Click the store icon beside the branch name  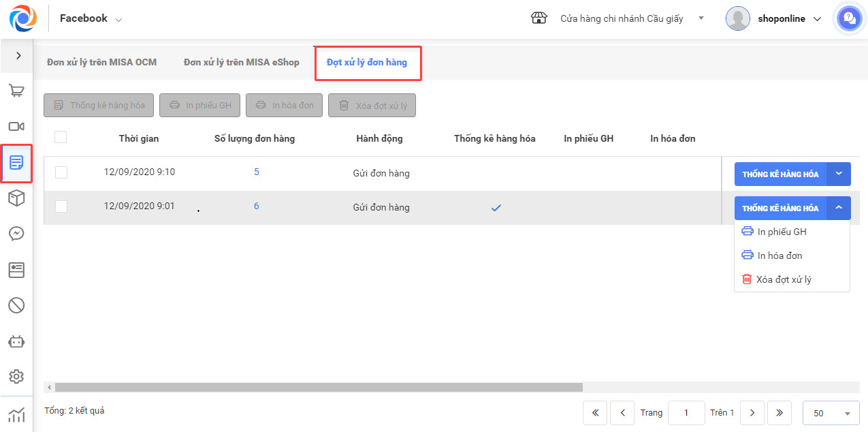tap(539, 18)
